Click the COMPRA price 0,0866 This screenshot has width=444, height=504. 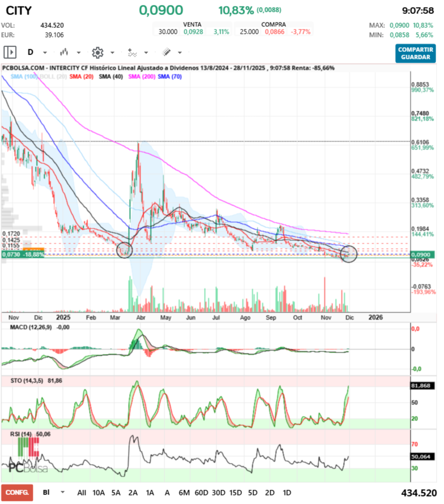point(274,32)
